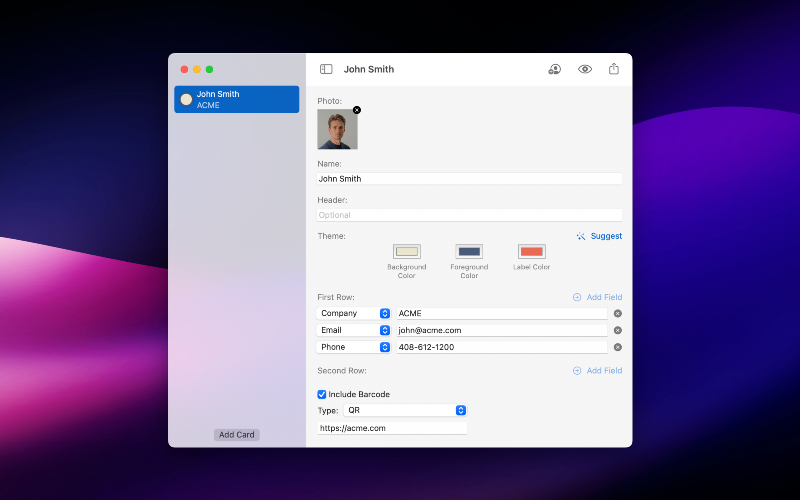The height and width of the screenshot is (500, 800).
Task: Open the barcode Type QR dropdown
Action: point(405,410)
